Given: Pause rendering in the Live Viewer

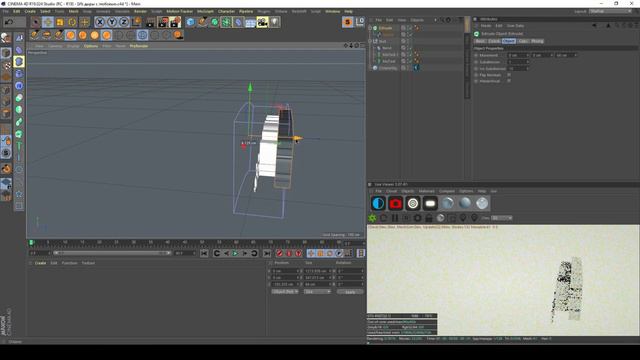Looking at the screenshot, I should pyautogui.click(x=395, y=218).
